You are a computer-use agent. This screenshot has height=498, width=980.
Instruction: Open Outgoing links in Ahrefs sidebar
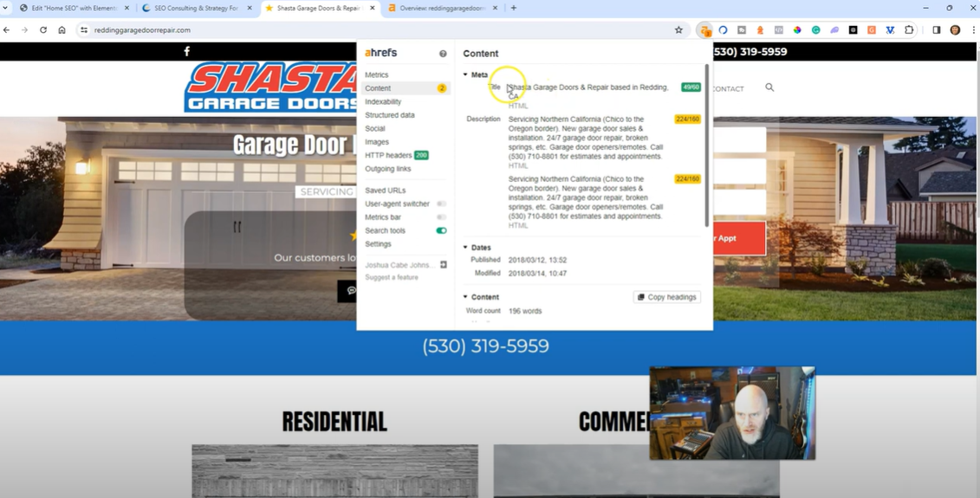388,169
